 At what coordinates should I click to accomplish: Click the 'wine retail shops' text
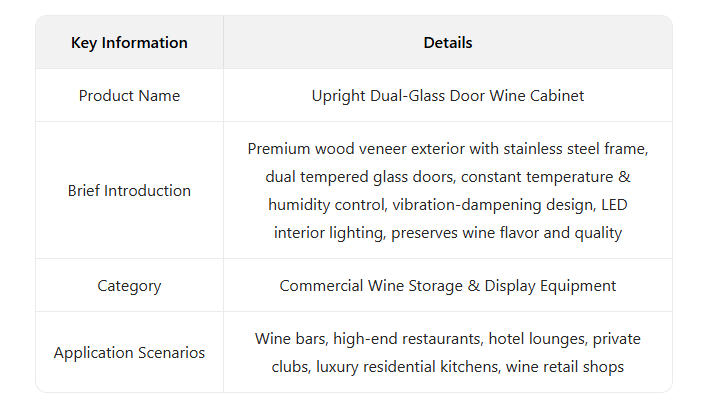click(568, 367)
